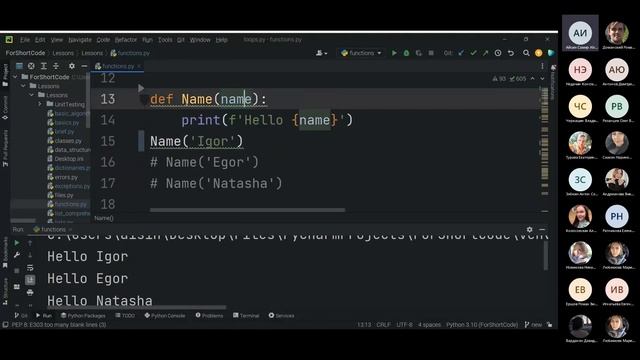Viewport: 640px width, 360px height.
Task: Collapse the ForShortCode root folder
Action: pyautogui.click(x=15, y=77)
